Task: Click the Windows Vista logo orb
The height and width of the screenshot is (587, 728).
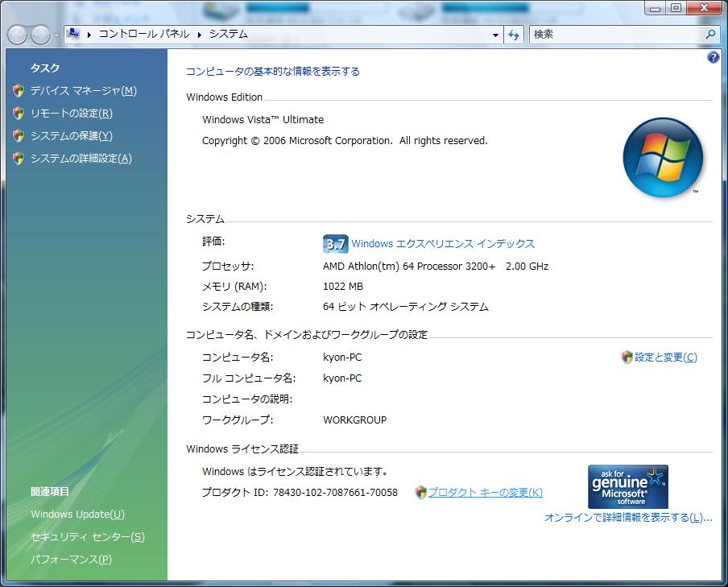Action: point(663,158)
